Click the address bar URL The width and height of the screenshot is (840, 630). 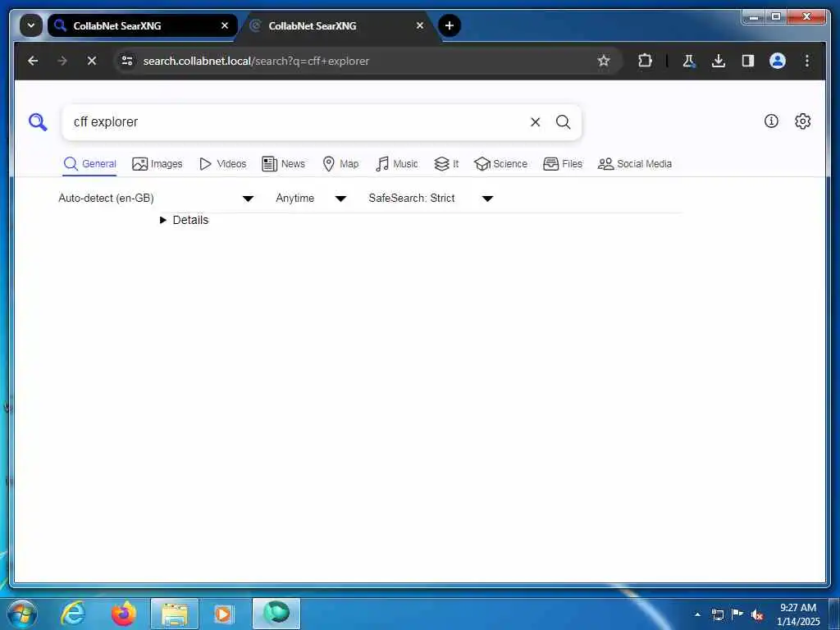[x=256, y=61]
